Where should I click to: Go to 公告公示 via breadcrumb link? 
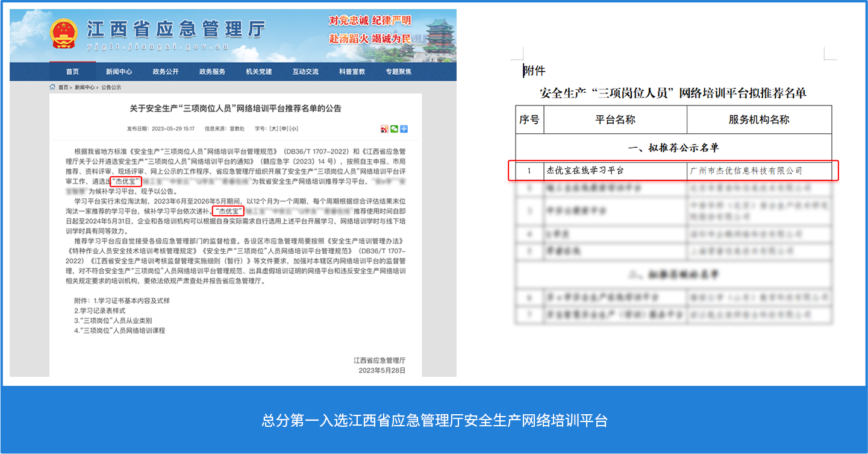[111, 87]
